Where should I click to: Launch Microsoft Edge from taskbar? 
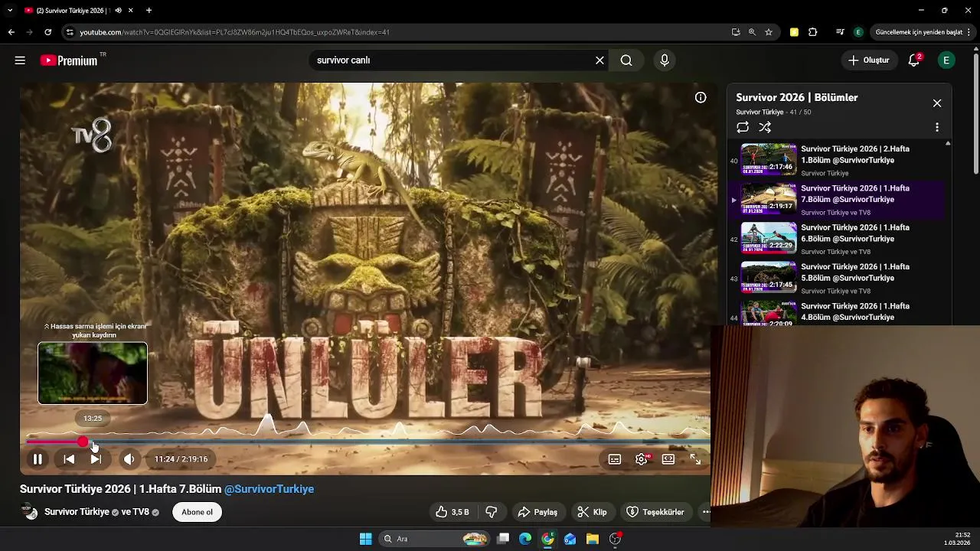pos(525,539)
